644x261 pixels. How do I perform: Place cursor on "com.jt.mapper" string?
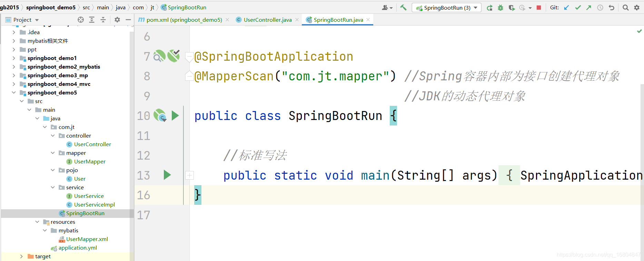(x=336, y=76)
